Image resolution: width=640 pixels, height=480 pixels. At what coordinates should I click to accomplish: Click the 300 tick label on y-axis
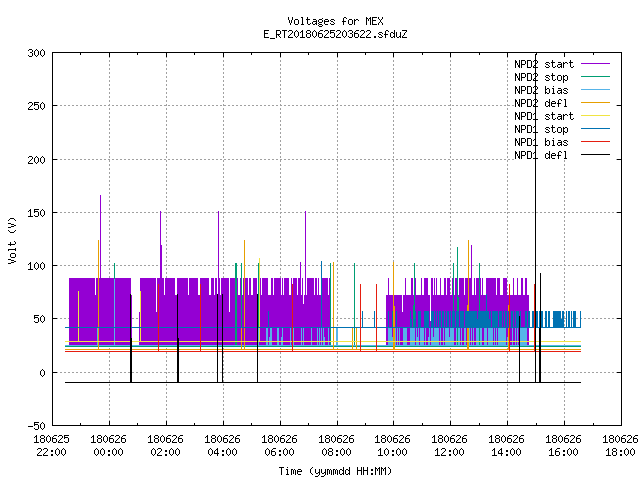(x=36, y=53)
